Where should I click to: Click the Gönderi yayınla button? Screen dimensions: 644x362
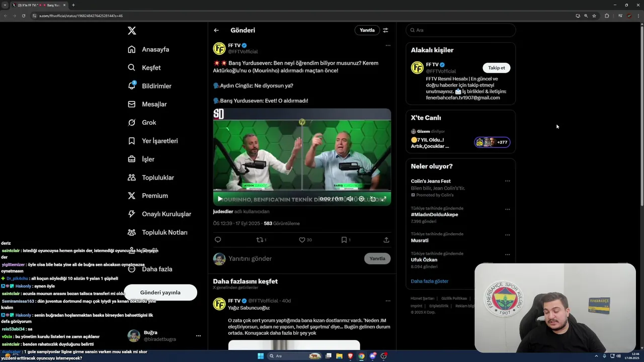tap(160, 293)
